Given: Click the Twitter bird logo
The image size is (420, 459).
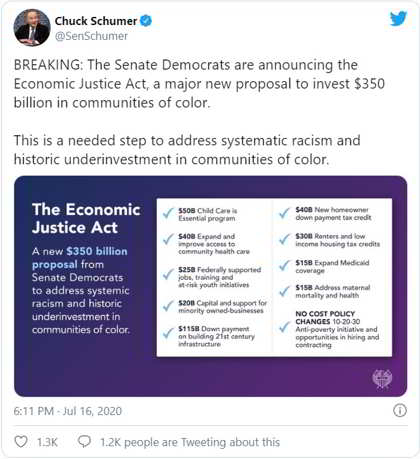Looking at the screenshot, I should click(x=399, y=18).
